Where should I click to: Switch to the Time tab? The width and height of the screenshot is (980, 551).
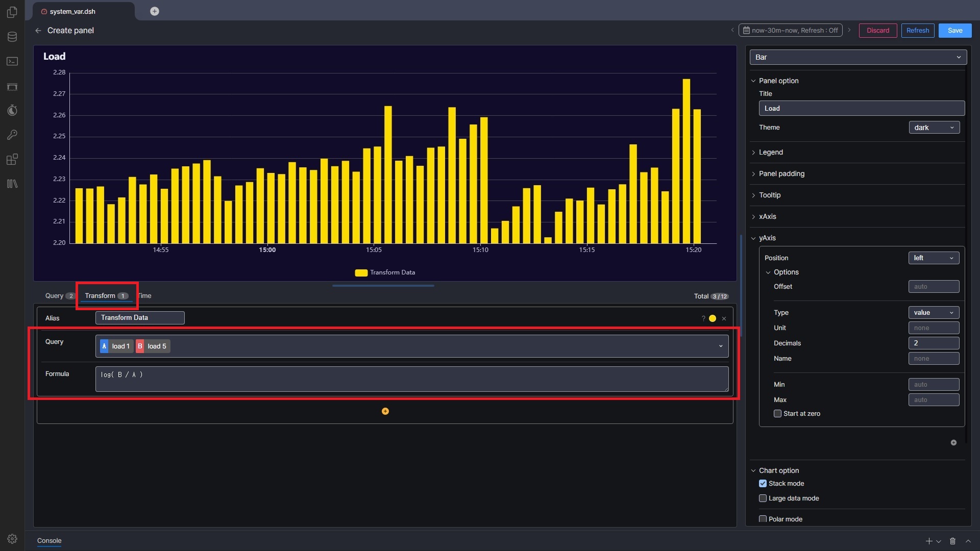[x=145, y=296]
